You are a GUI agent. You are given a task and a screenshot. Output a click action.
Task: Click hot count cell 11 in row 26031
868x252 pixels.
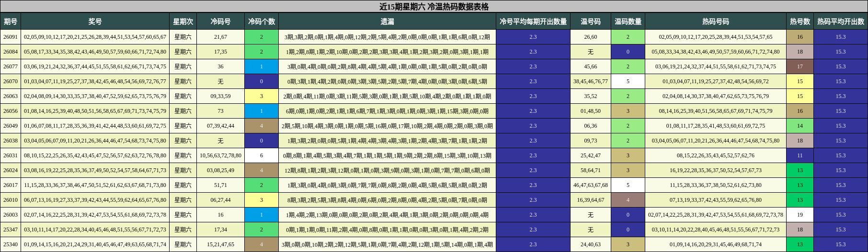tap(800, 155)
